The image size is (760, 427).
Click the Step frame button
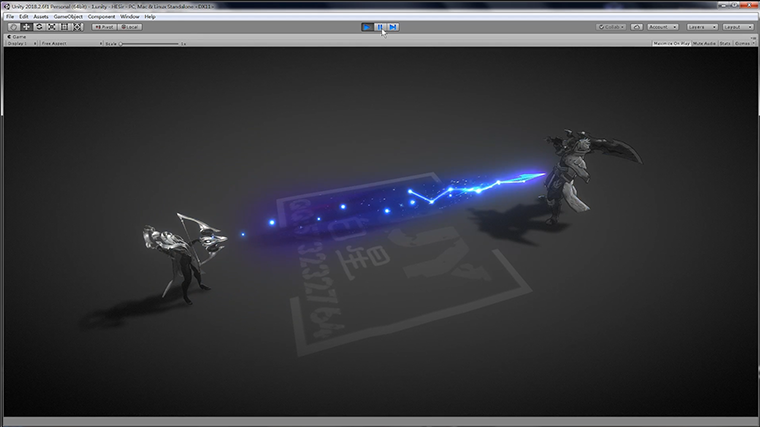393,27
